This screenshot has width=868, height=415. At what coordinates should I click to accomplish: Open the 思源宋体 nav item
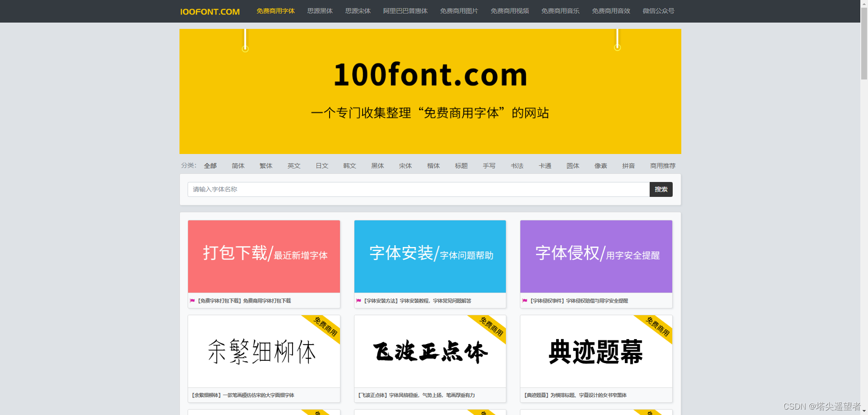point(358,11)
